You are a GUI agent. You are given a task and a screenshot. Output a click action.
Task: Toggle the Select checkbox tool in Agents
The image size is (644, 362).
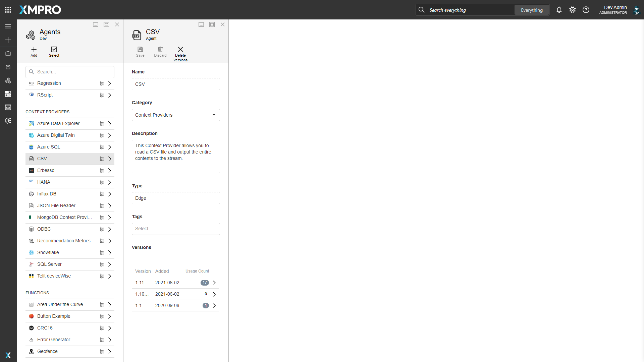(54, 50)
